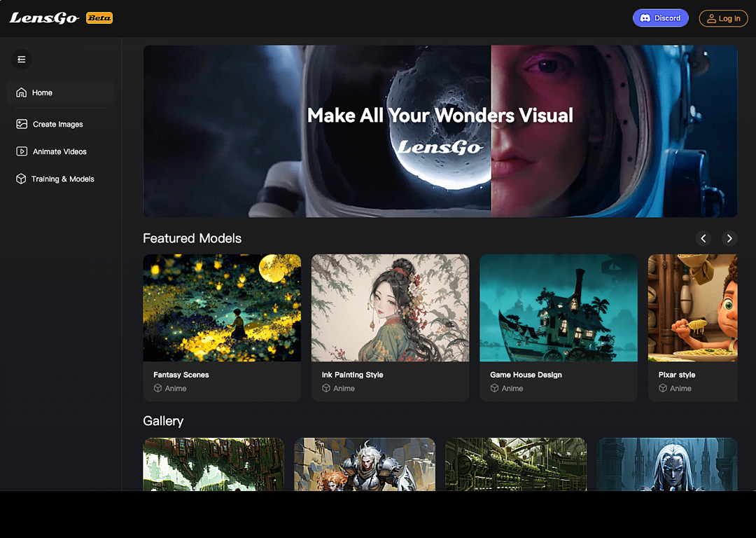756x538 pixels.
Task: Click the Gallery heading
Action: [163, 421]
